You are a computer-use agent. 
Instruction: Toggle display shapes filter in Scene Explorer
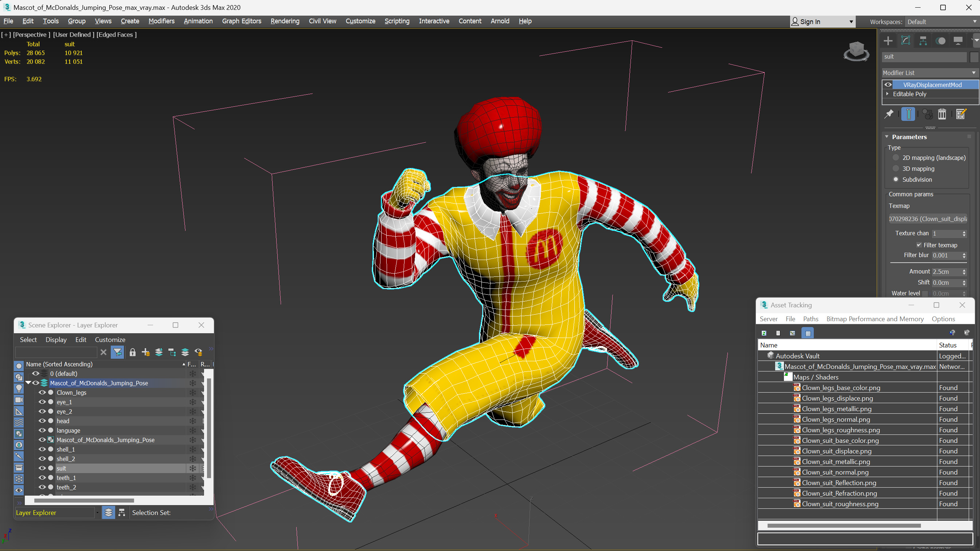19,377
